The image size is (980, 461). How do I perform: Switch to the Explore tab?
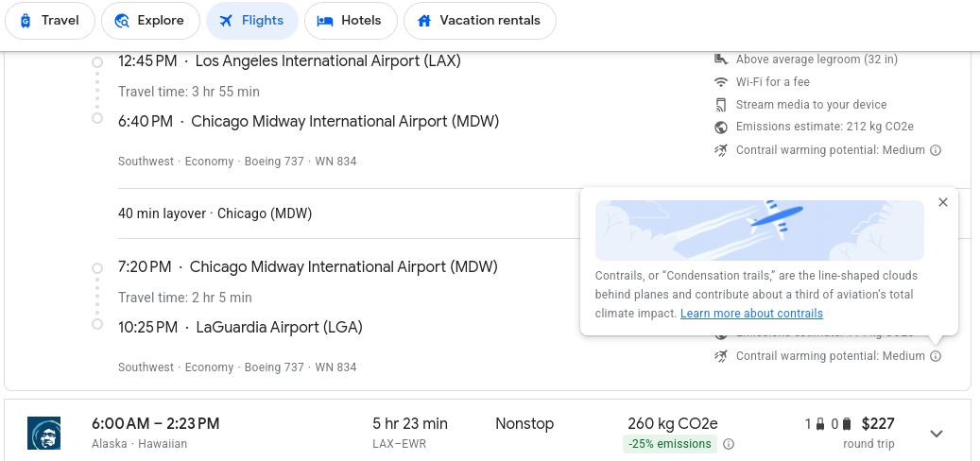tap(150, 21)
